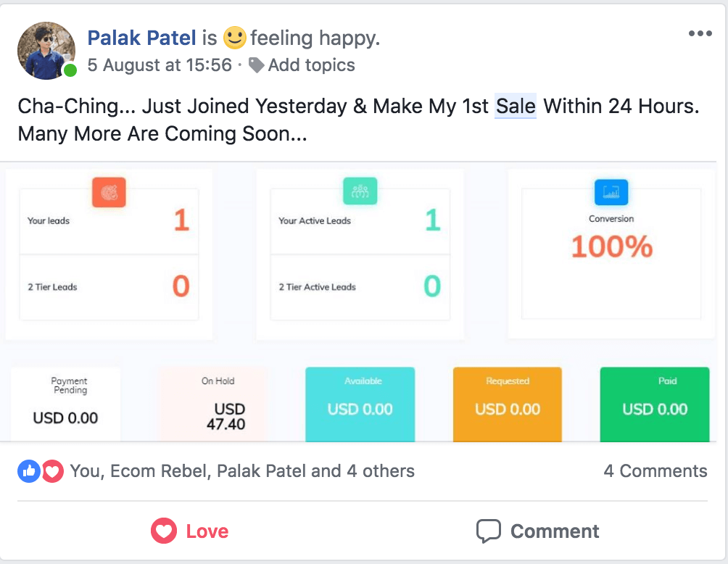View who reacted to the post

(242, 471)
